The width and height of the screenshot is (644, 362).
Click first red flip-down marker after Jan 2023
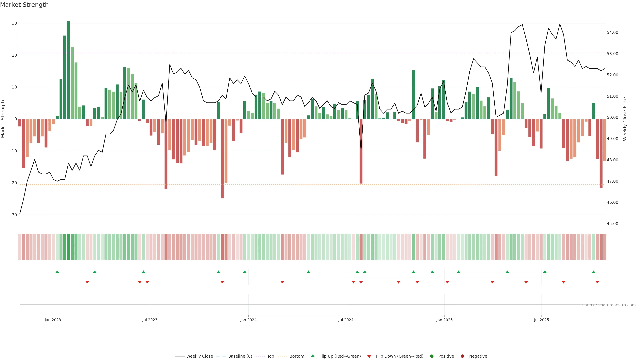coord(87,282)
